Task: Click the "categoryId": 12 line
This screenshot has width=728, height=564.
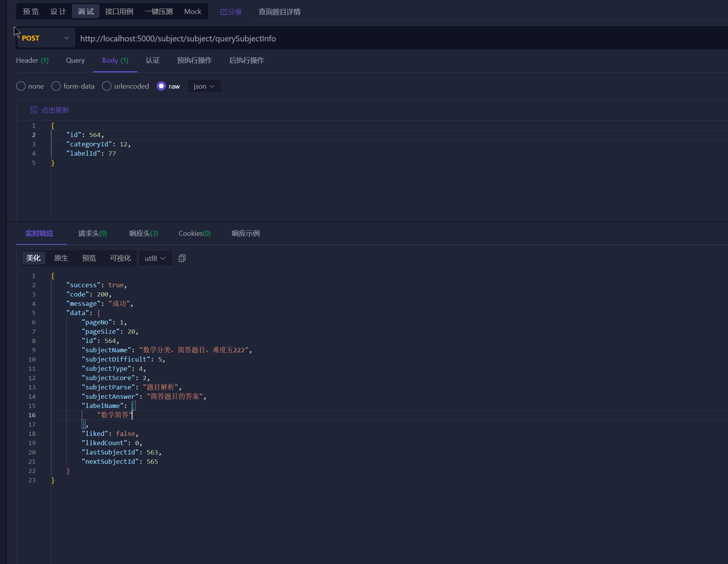Action: 99,144
